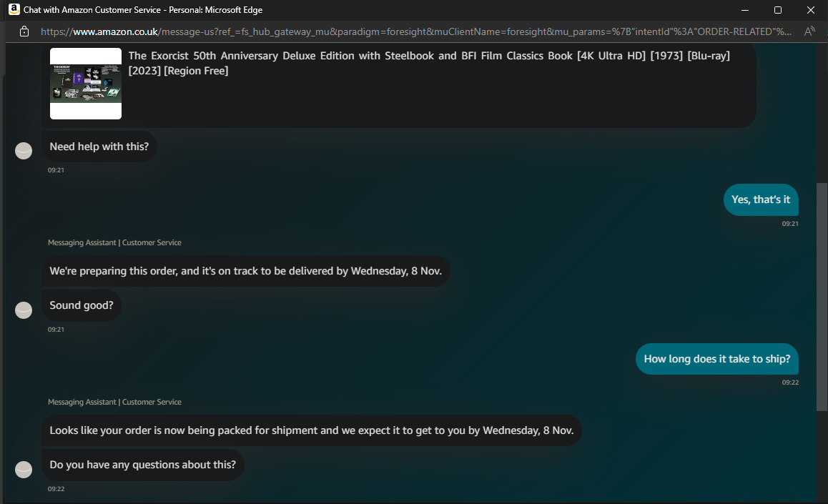Click the 09:22 timestamp under 'Do you have any questions'
Viewport: 828px width, 504px height.
(56, 489)
